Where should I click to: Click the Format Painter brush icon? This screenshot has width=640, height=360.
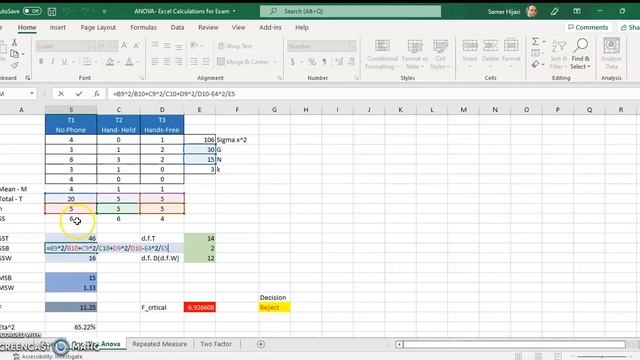click(14, 65)
